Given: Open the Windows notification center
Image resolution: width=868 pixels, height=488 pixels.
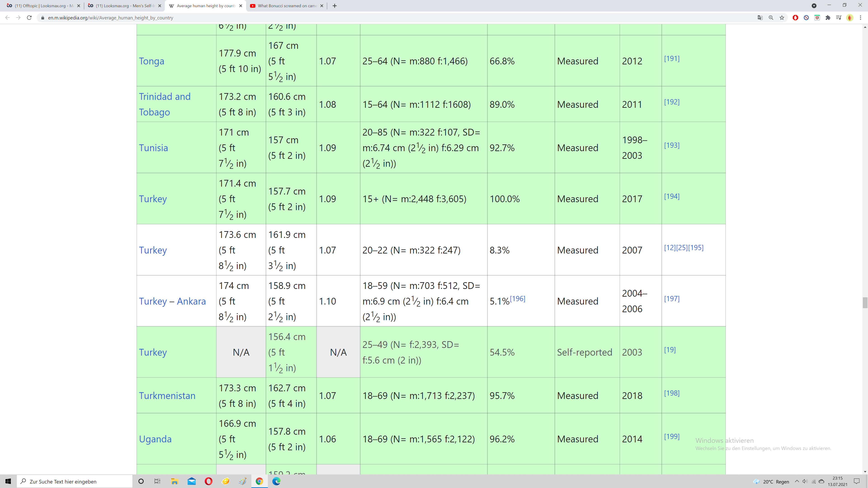Looking at the screenshot, I should coord(857,481).
